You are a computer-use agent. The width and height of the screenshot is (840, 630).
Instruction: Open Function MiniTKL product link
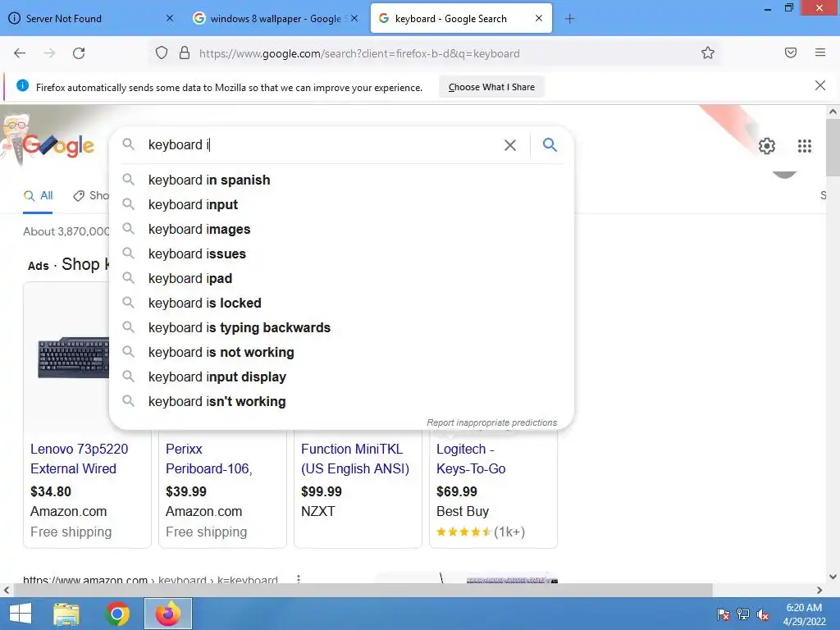[355, 459]
